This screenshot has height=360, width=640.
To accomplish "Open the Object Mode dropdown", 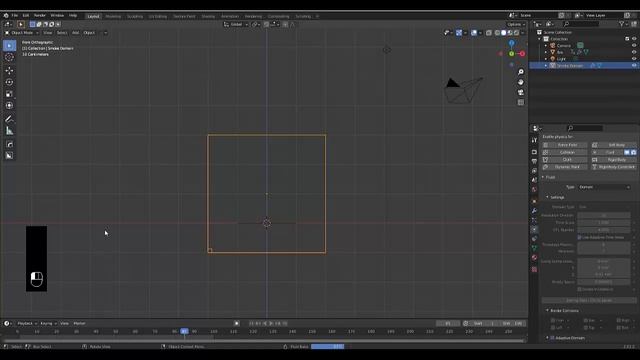I will (22, 33).
